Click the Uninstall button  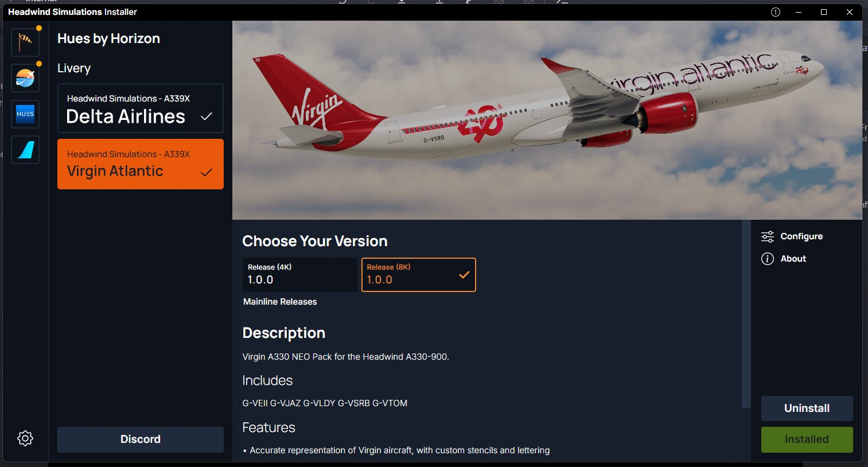click(807, 408)
